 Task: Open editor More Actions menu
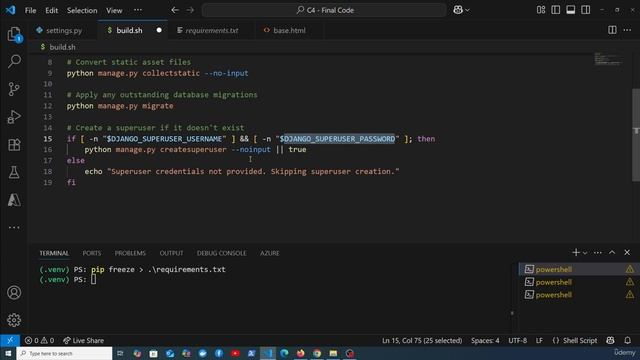coord(627,30)
